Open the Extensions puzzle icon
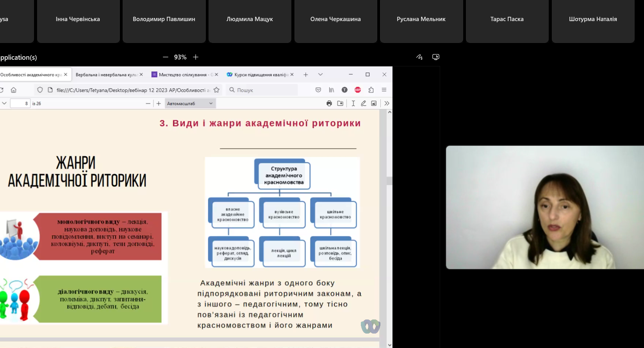Image resolution: width=644 pixels, height=348 pixels. (371, 90)
